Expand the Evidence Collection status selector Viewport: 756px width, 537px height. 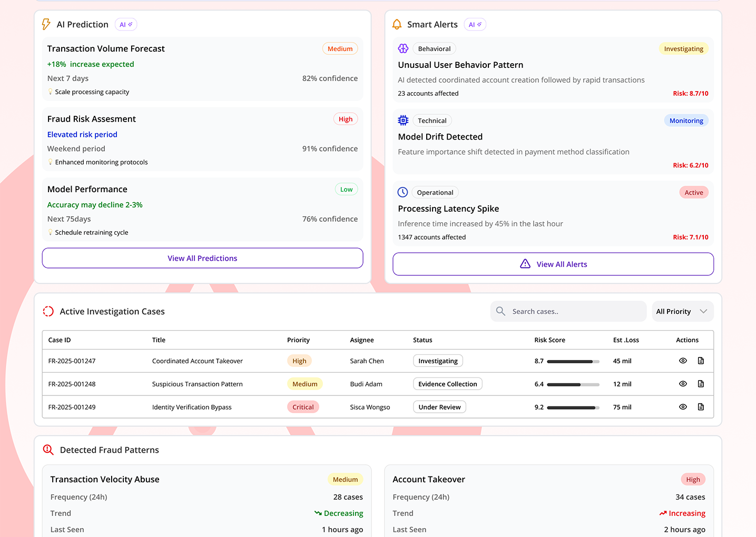pyautogui.click(x=447, y=384)
